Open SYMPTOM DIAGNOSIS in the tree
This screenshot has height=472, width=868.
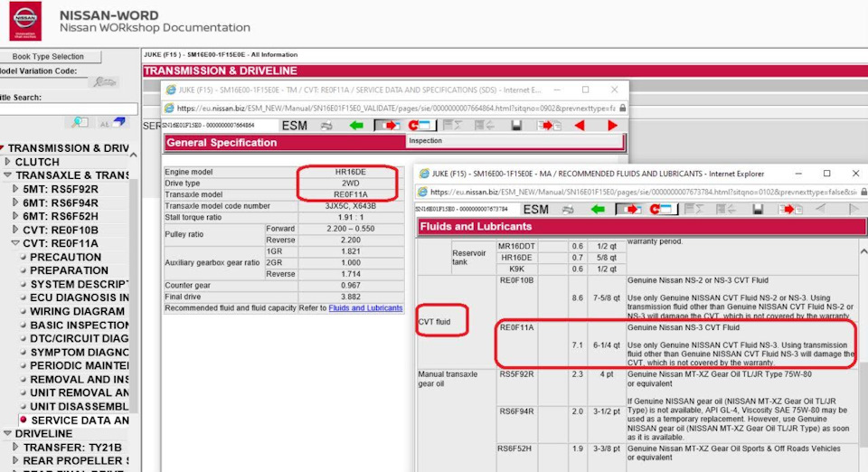(x=80, y=353)
